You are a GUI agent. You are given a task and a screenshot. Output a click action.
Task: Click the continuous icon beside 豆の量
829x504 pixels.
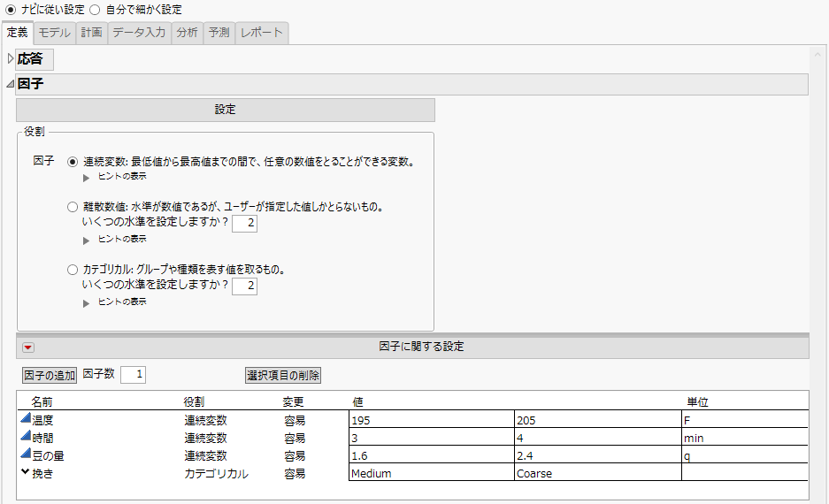click(x=26, y=454)
